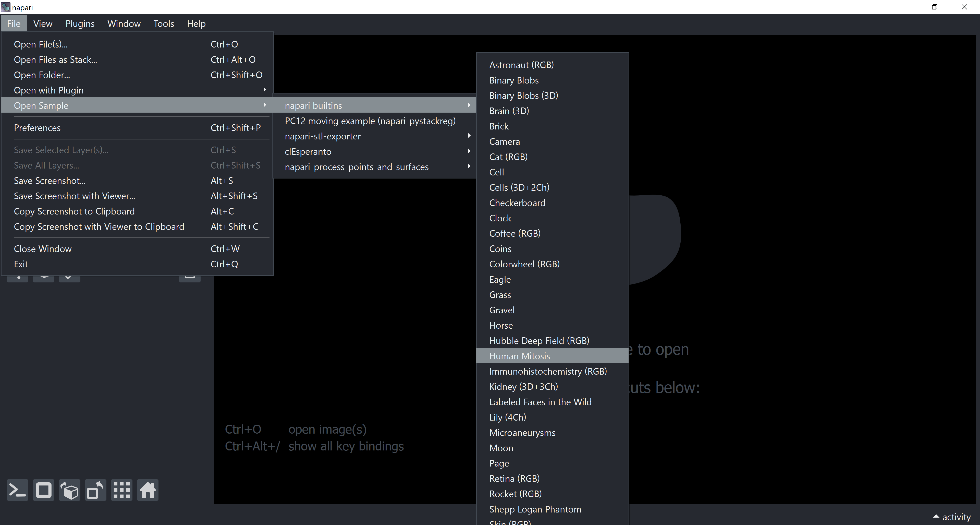
Task: Open the Plugins menu
Action: point(80,23)
